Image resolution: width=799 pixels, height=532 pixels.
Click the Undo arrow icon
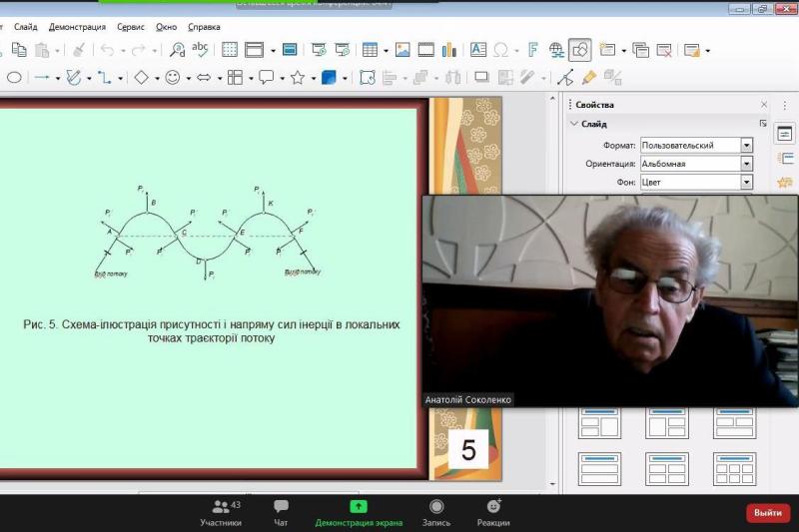108,50
